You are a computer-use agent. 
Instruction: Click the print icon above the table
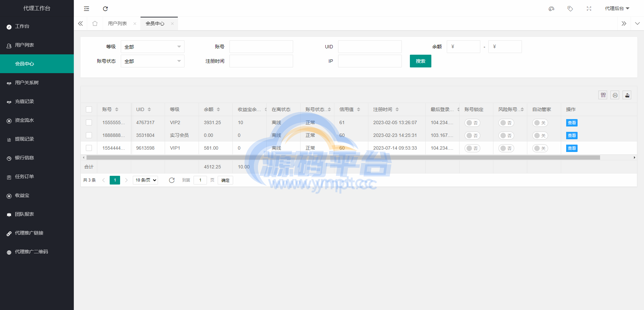(x=615, y=95)
